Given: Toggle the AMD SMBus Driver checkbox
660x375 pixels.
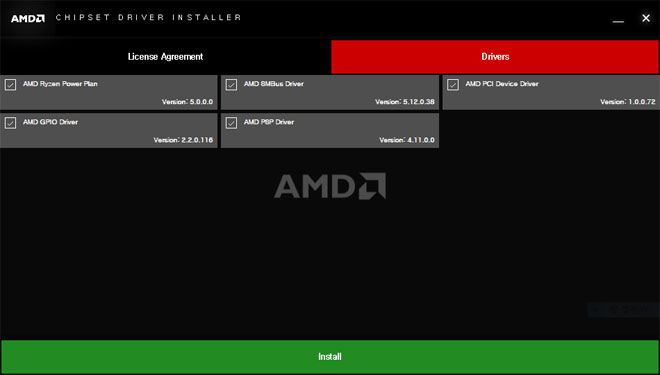Looking at the screenshot, I should (231, 85).
